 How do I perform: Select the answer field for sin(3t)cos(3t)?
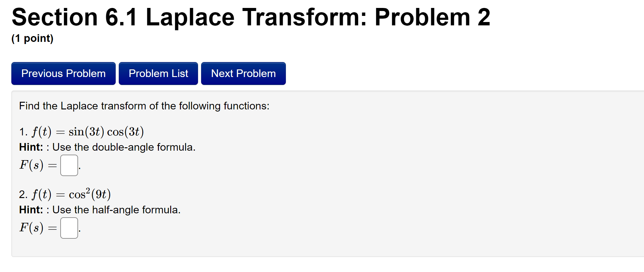69,165
